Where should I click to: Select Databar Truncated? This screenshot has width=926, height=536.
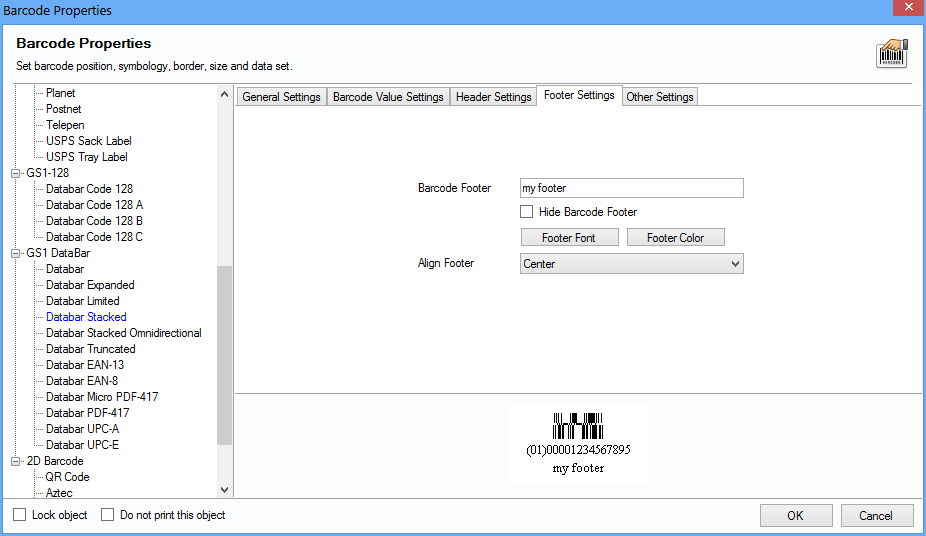coord(90,349)
